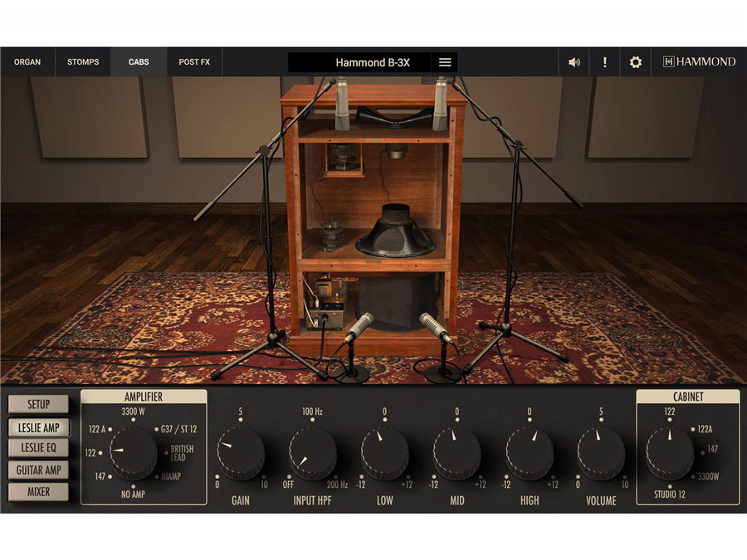Select the right floor microphone
Viewport: 747px width, 560px height.
(434, 328)
